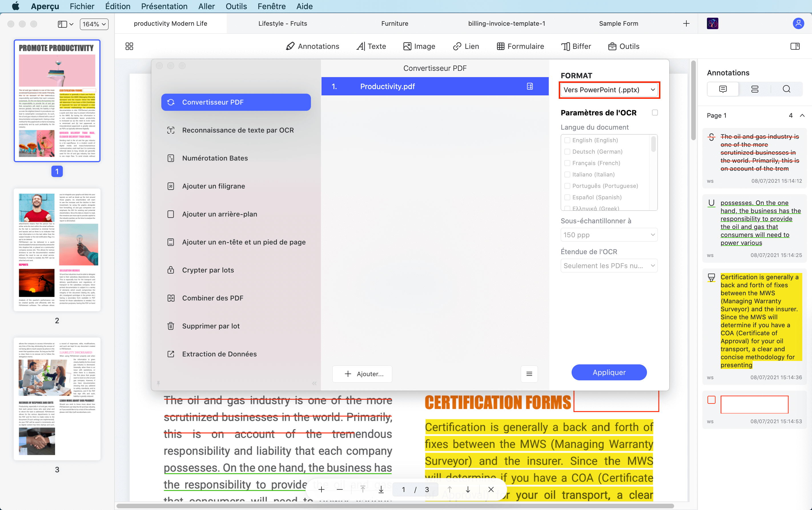Drag the Sous-échantillonner à 150 ppp slider

click(609, 234)
